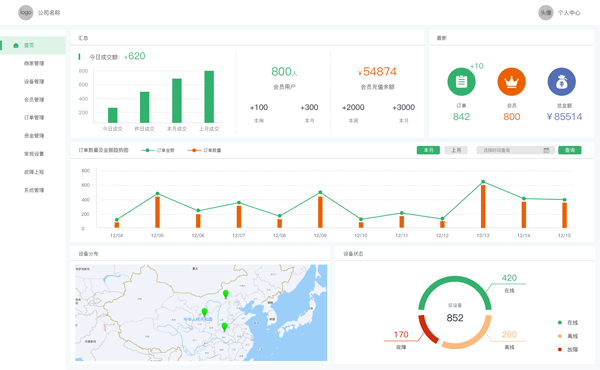Click the blue money bag icon
This screenshot has height=370, width=600.
(x=562, y=81)
